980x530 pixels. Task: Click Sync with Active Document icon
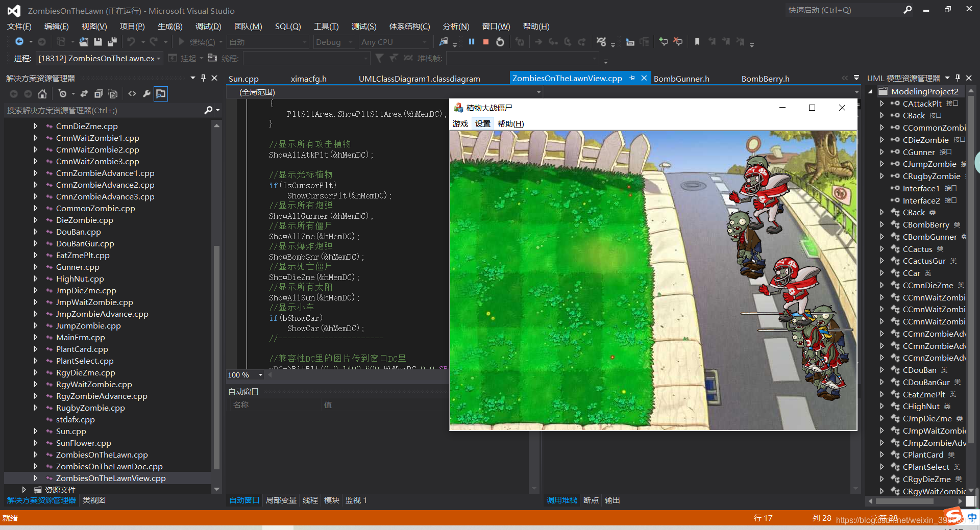tap(84, 94)
